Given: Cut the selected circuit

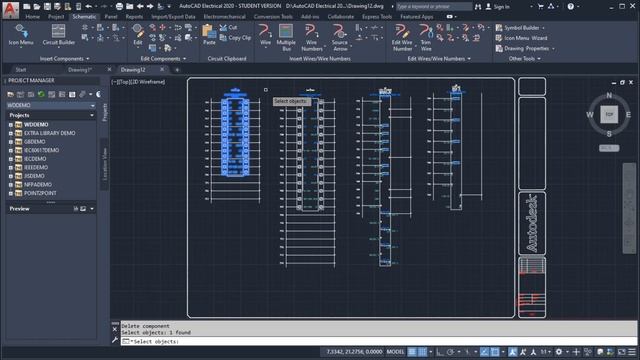Looking at the screenshot, I should pyautogui.click(x=229, y=27).
